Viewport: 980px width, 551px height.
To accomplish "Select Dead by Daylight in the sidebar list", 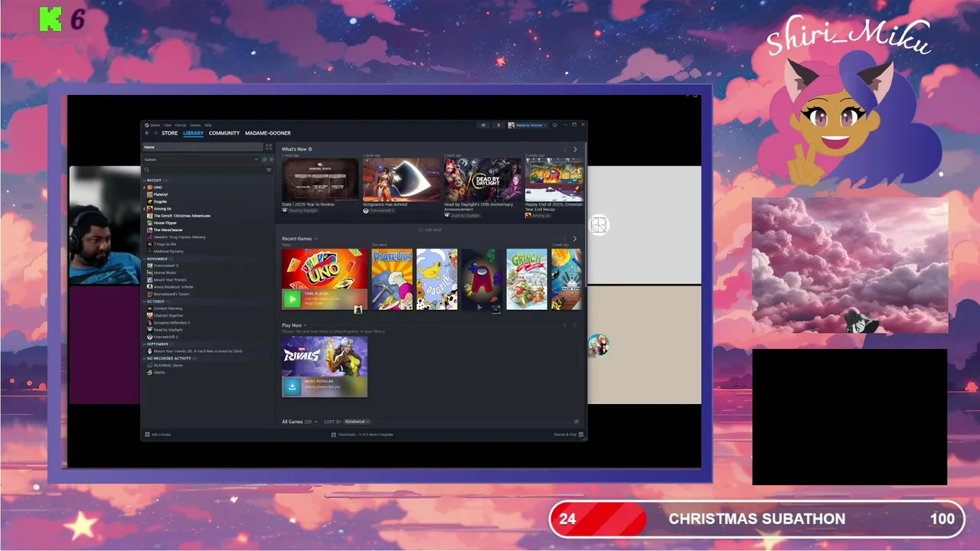I will click(168, 330).
